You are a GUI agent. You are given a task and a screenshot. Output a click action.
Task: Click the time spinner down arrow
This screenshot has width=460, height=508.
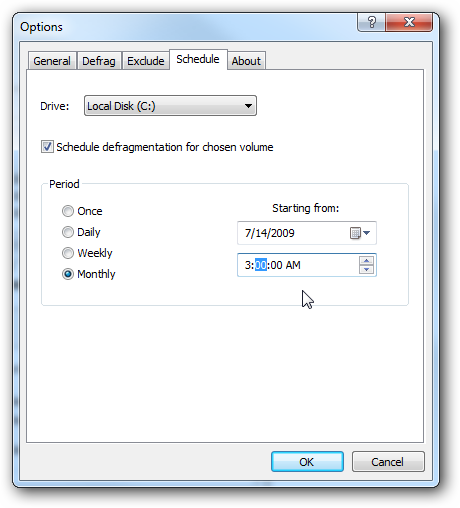click(366, 269)
